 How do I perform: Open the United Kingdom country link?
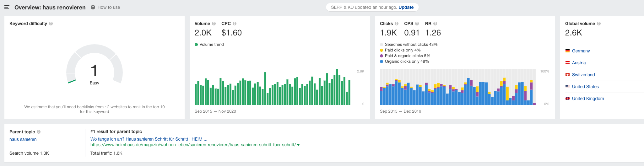point(588,99)
